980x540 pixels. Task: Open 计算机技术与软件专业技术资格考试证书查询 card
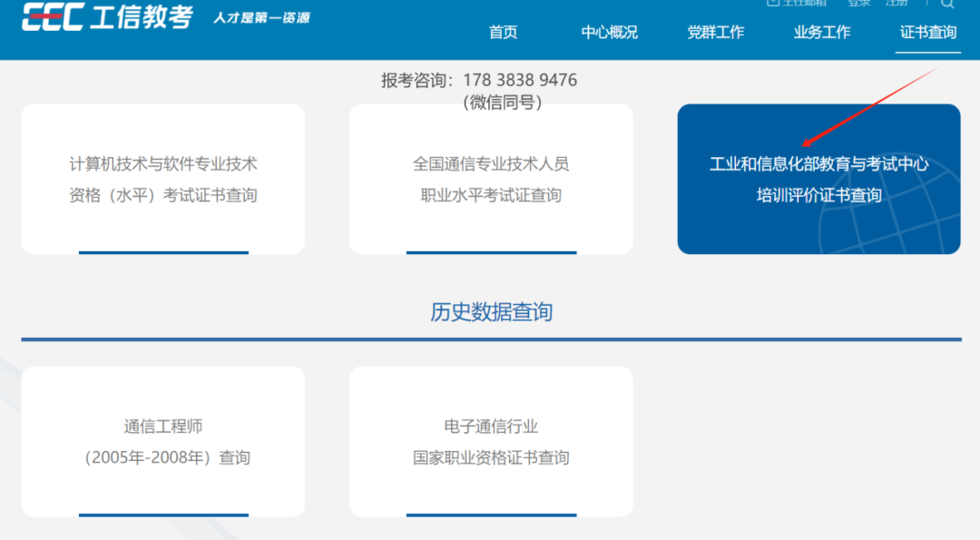tap(162, 179)
